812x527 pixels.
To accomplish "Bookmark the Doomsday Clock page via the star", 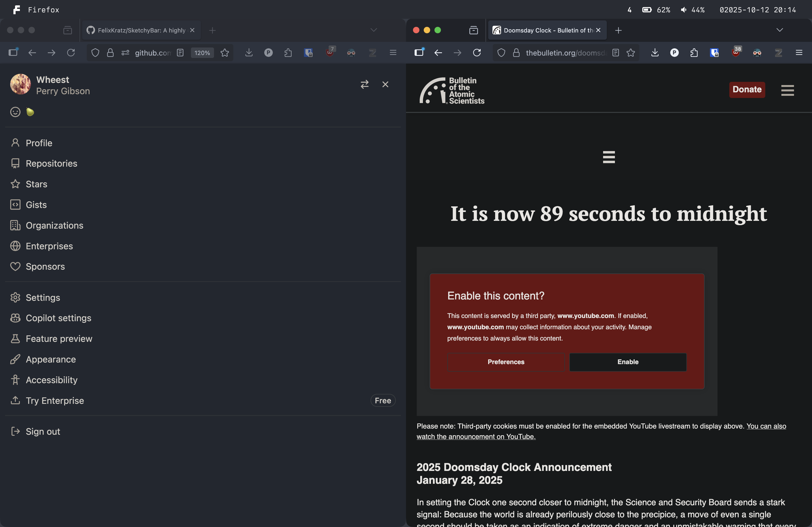I will coord(630,53).
